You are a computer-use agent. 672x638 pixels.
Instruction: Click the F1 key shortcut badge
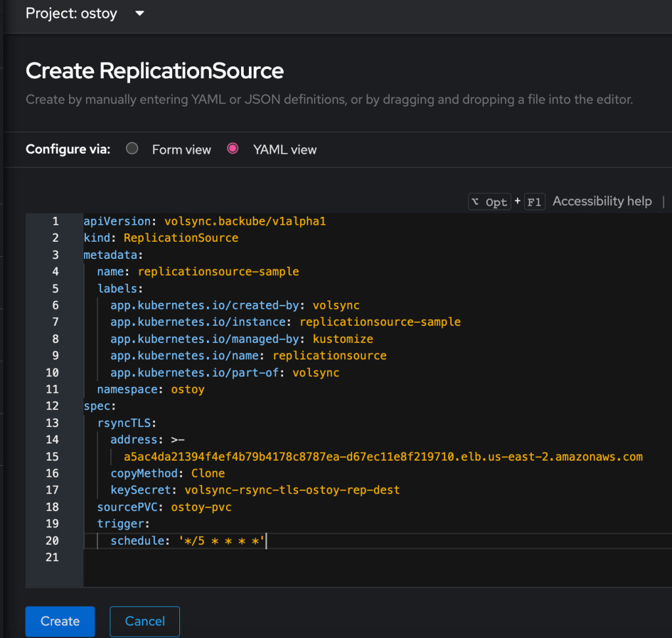click(535, 202)
